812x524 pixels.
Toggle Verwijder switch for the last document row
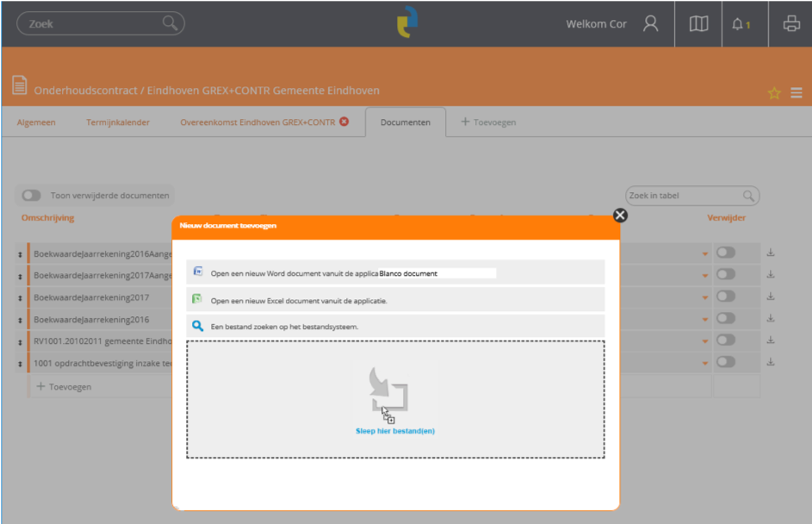(x=726, y=362)
